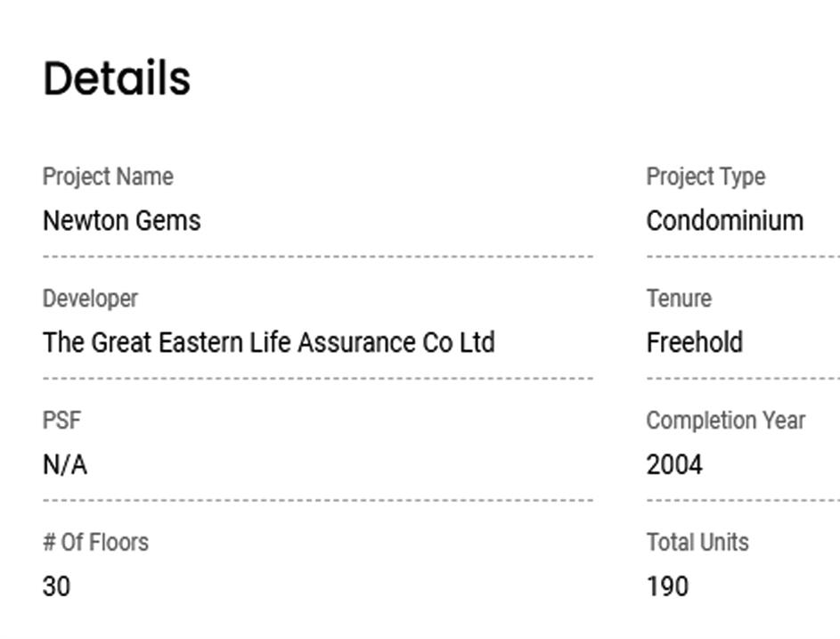Click the Tenure label
Screen dimensions: 840x639
tap(679, 299)
